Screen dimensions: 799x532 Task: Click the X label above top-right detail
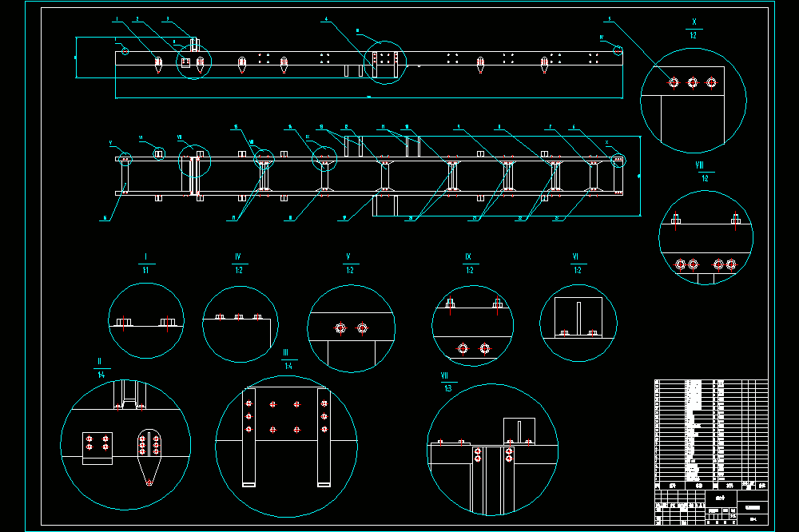tap(694, 22)
